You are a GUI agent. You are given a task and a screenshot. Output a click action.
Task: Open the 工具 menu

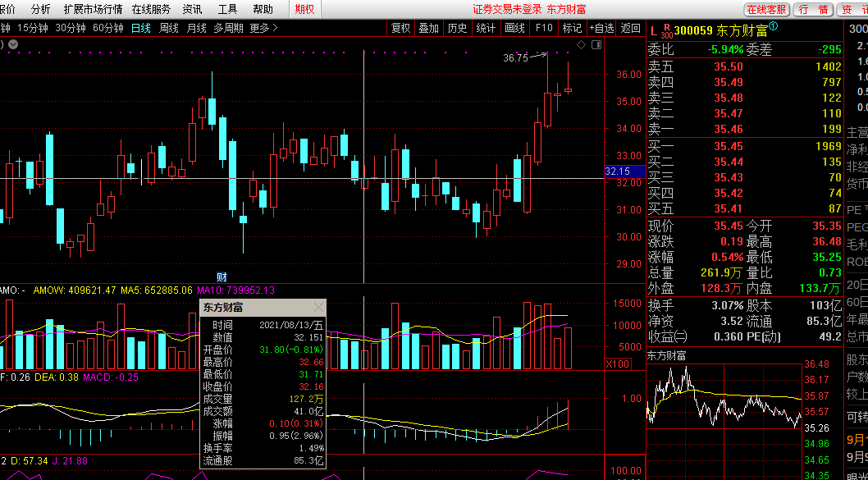click(227, 9)
